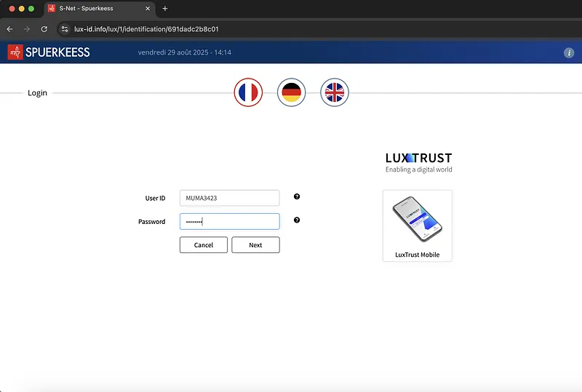Close the S-Net - Spuerkeess tab
This screenshot has width=582, height=392.
tap(148, 9)
